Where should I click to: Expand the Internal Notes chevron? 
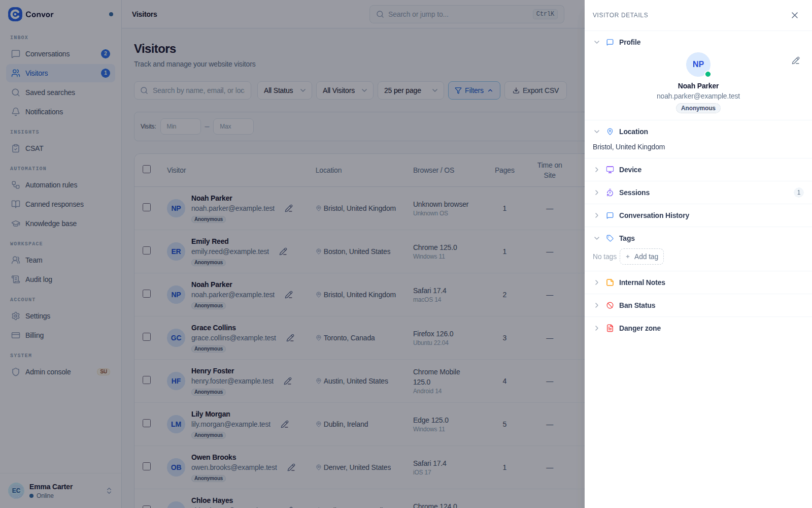[597, 282]
